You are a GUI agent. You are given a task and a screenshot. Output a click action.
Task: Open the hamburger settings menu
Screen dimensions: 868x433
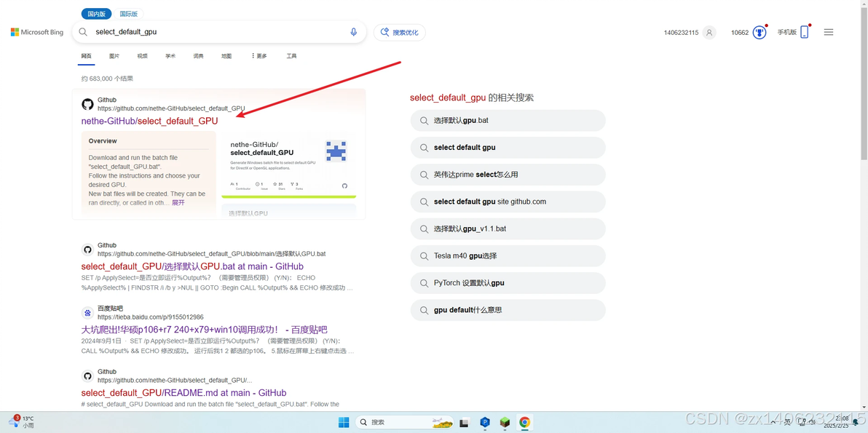point(829,32)
